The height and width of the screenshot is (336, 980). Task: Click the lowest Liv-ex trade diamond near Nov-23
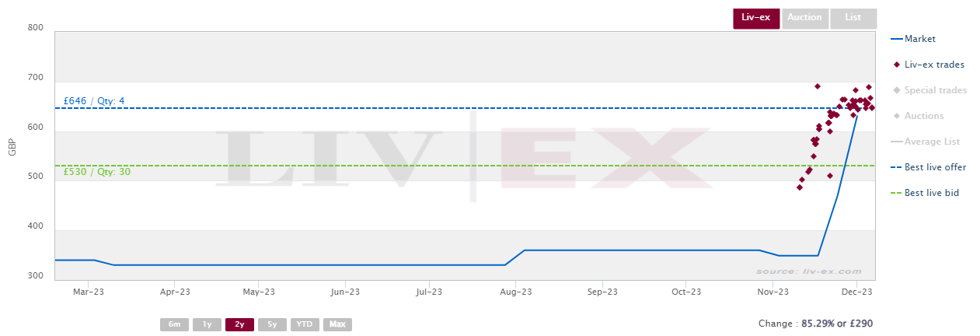(800, 187)
